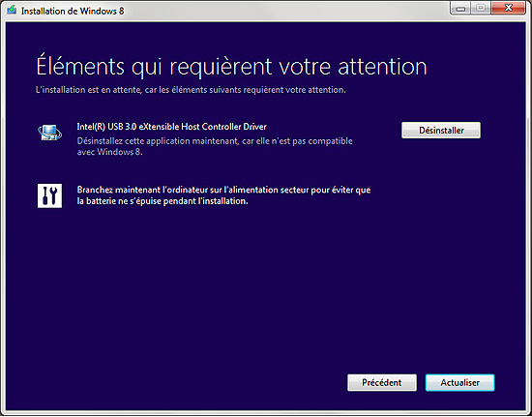Click the screwdriver and wrench tools icon
Screen dimensions: 532x417
[x=49, y=195]
